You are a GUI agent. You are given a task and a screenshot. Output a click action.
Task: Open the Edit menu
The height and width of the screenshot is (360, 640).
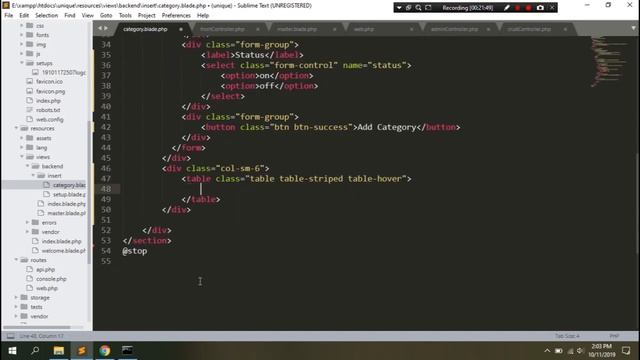[x=24, y=16]
